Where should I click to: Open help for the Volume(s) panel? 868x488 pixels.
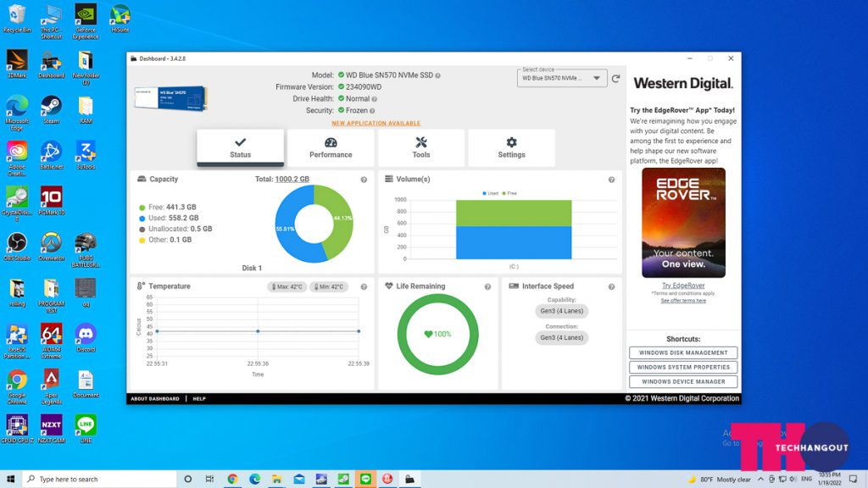click(x=612, y=180)
